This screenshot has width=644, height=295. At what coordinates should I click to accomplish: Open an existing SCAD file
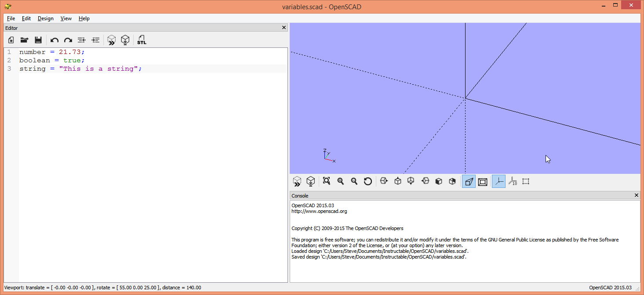point(24,40)
